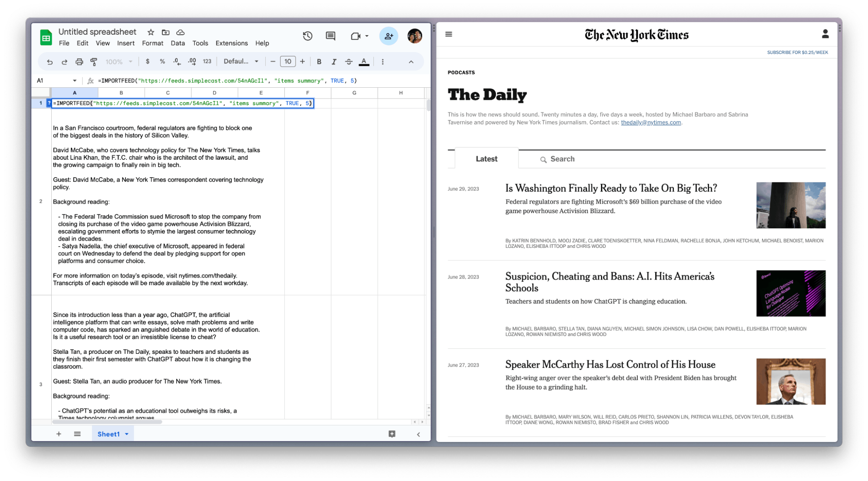Open the Default font dropdown
Screen dimensions: 868x481
pyautogui.click(x=241, y=62)
